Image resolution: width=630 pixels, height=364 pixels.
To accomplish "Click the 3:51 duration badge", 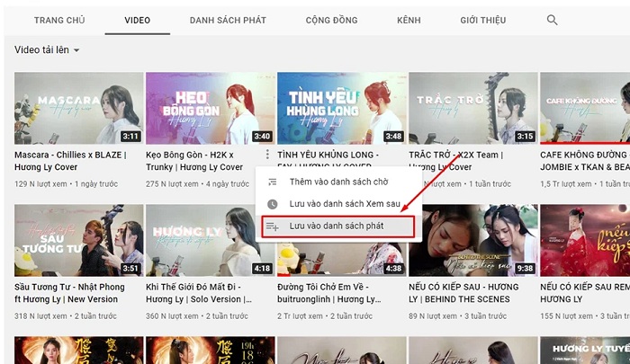I will pyautogui.click(x=130, y=269).
